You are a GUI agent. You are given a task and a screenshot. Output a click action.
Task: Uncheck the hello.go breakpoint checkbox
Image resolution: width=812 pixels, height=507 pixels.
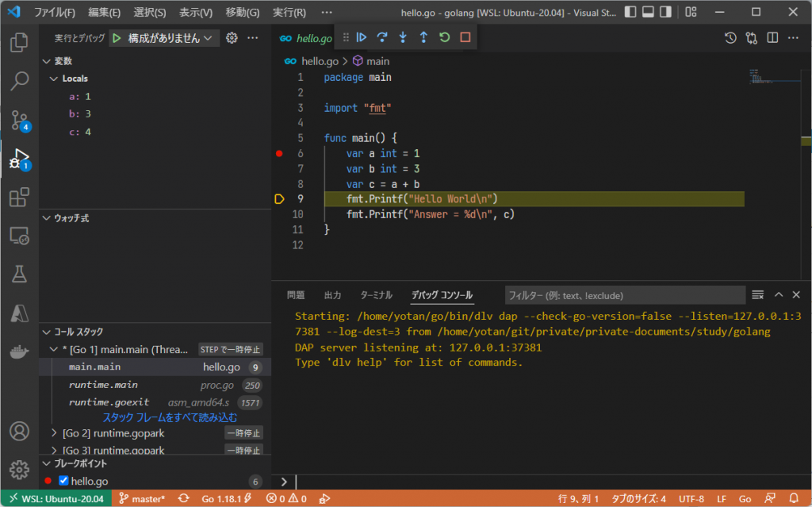point(63,481)
